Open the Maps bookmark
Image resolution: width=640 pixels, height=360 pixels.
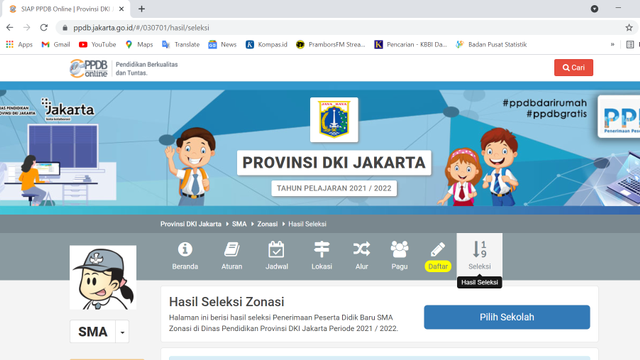(x=139, y=44)
